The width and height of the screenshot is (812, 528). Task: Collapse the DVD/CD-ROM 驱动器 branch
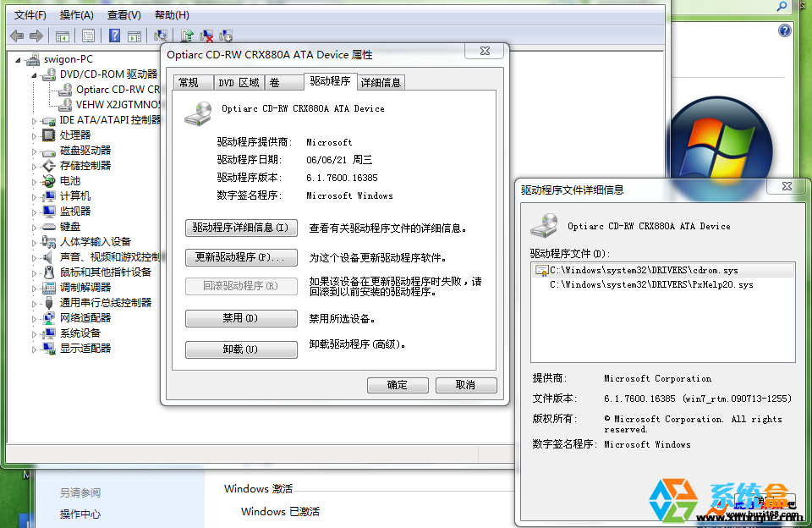[x=34, y=75]
